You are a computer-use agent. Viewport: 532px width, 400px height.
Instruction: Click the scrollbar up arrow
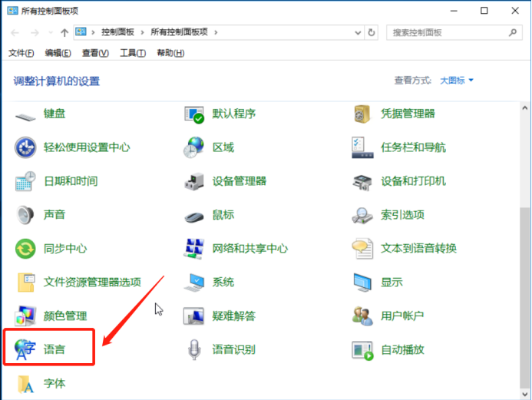[525, 108]
